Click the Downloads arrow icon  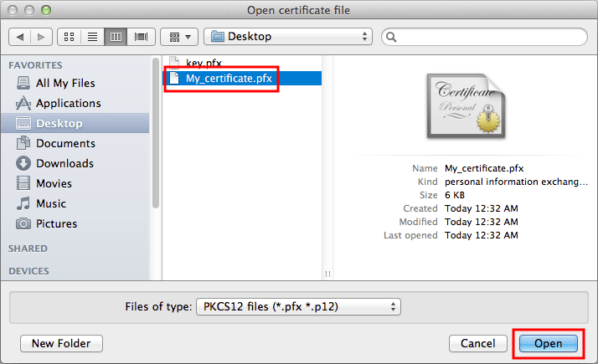[23, 163]
